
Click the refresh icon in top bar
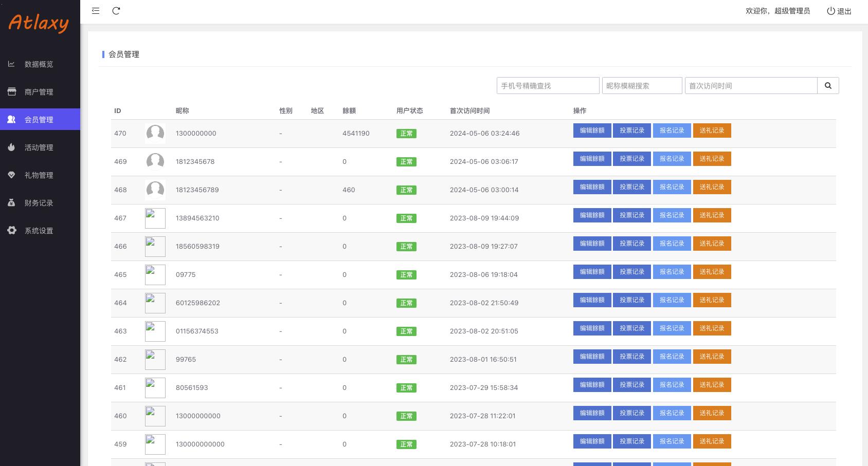click(116, 11)
